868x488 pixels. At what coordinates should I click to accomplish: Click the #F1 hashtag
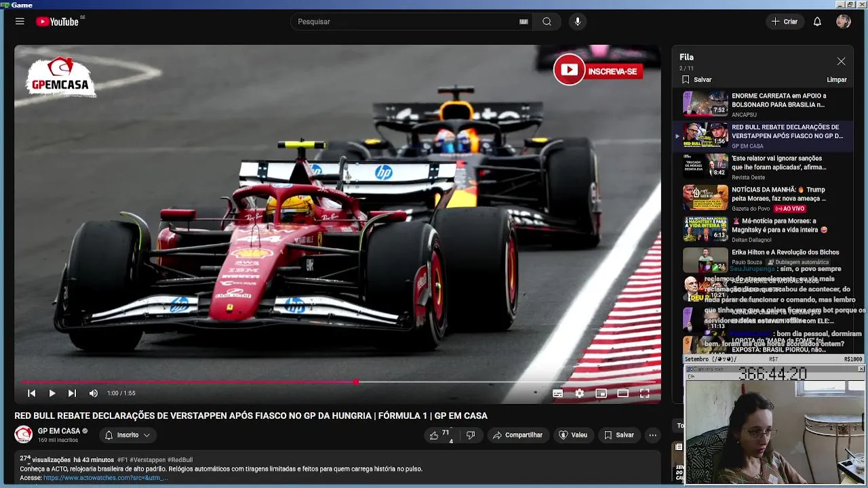pyautogui.click(x=123, y=460)
